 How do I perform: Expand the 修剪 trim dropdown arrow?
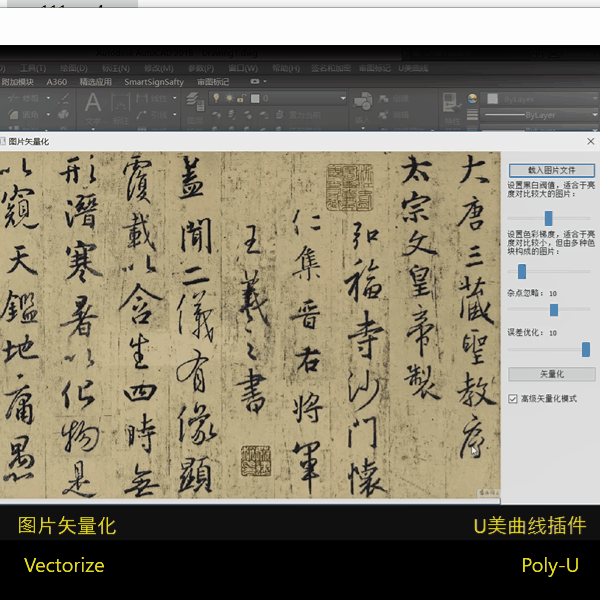(x=48, y=98)
